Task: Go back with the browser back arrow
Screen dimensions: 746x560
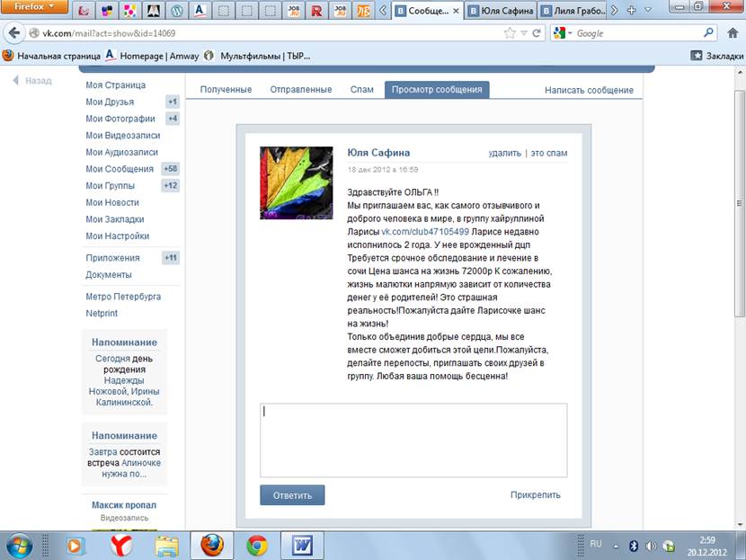Action: click(x=14, y=33)
